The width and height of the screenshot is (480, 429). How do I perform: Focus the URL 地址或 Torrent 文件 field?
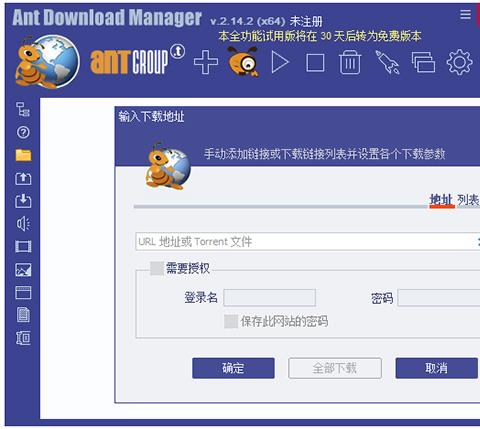pos(307,242)
